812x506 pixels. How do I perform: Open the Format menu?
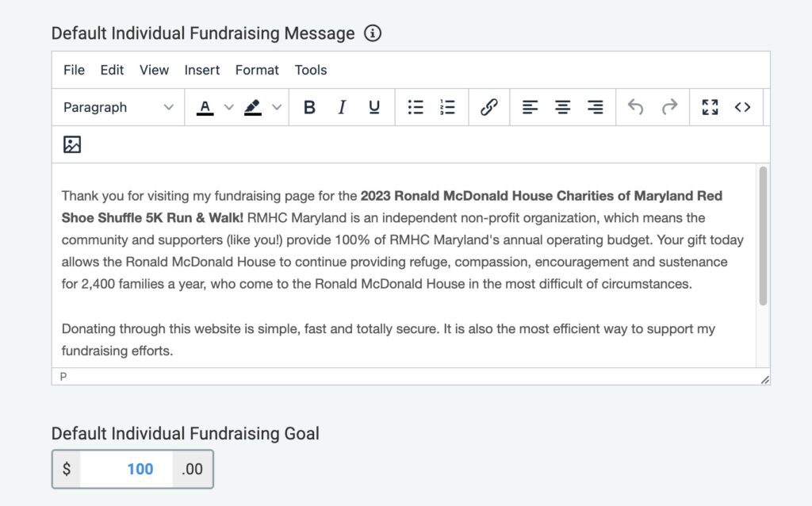pyautogui.click(x=257, y=70)
